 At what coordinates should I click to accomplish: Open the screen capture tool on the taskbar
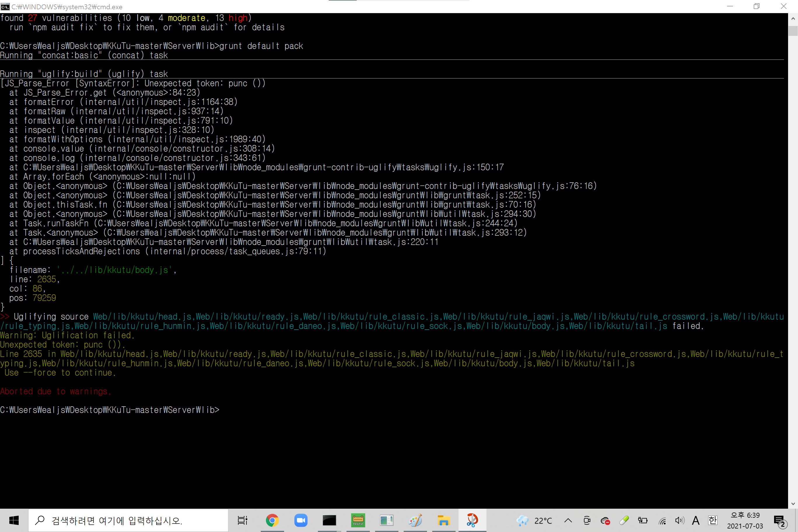472,520
